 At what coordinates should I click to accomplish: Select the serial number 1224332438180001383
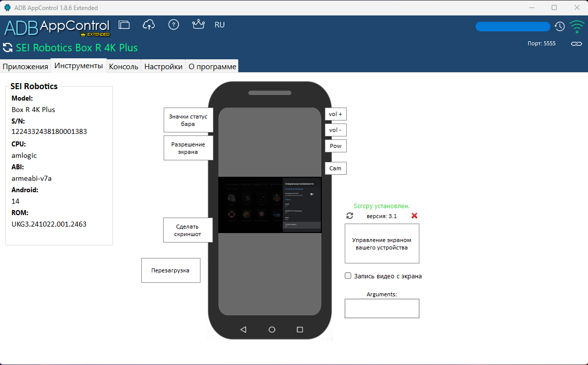click(x=49, y=131)
